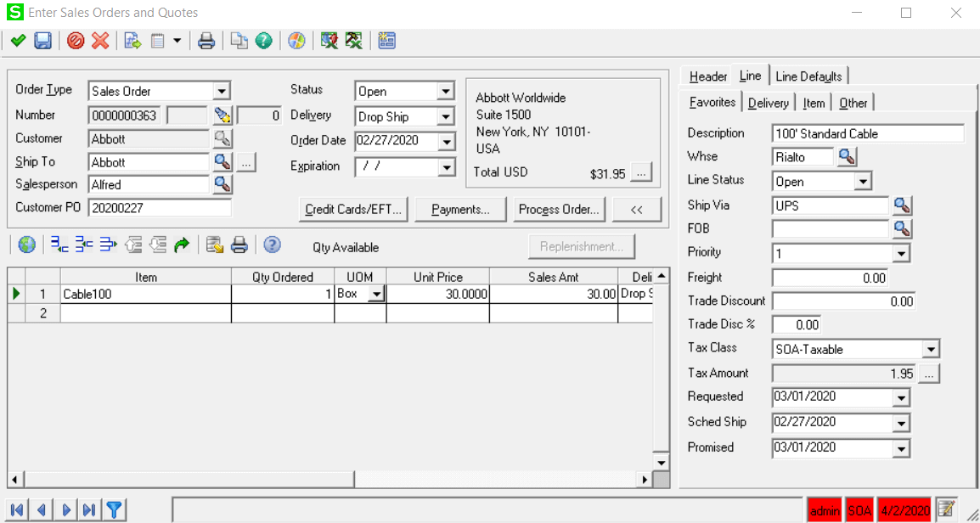This screenshot has height=523, width=980.
Task: Click the Process Order button
Action: [x=559, y=209]
